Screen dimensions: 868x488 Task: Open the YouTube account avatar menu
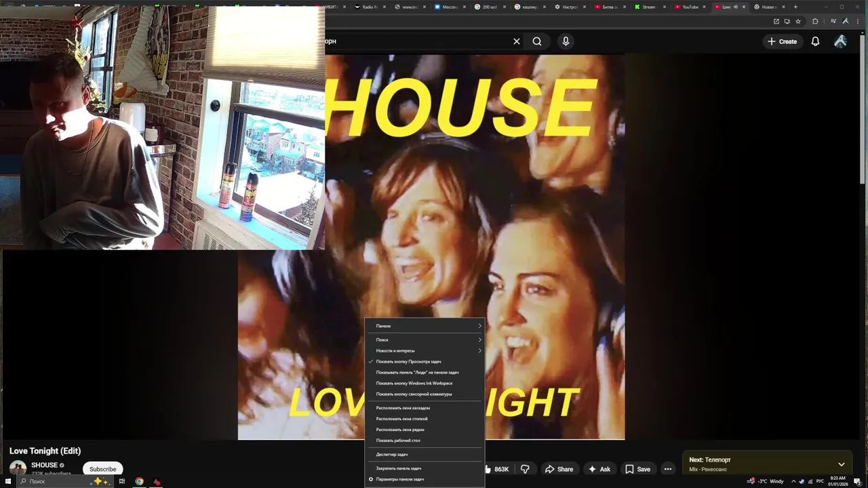pos(840,41)
